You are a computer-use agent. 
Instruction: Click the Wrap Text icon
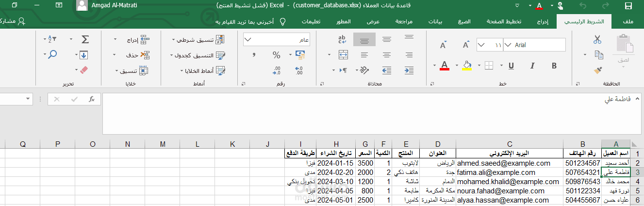coord(342,40)
